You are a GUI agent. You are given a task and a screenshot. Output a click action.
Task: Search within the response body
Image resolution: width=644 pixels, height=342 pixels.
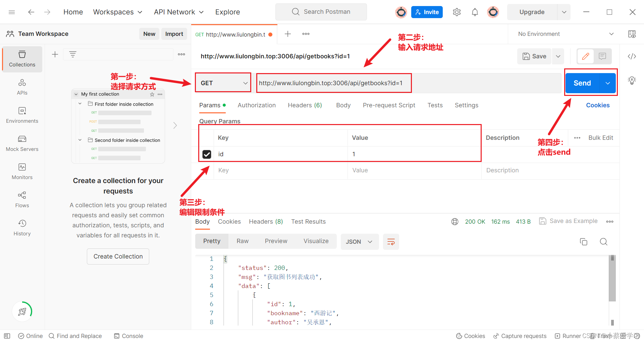604,242
